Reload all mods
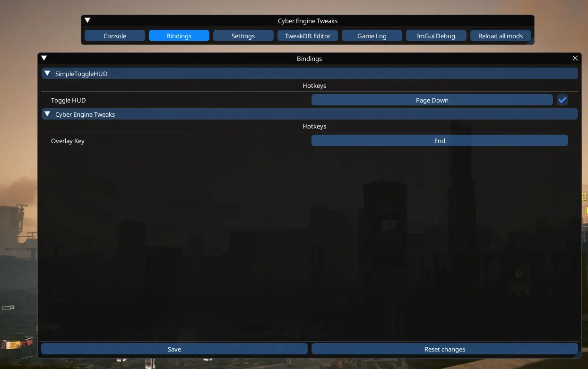588x369 pixels. pos(501,36)
